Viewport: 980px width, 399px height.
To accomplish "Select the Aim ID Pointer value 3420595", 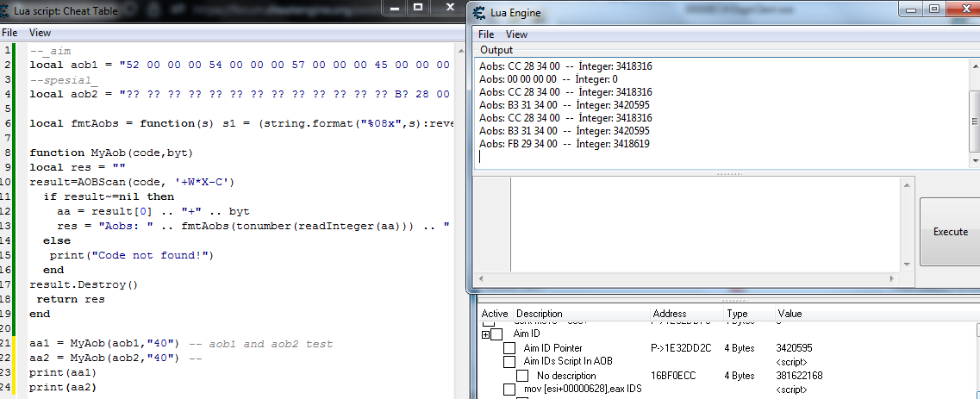I will 795,348.
